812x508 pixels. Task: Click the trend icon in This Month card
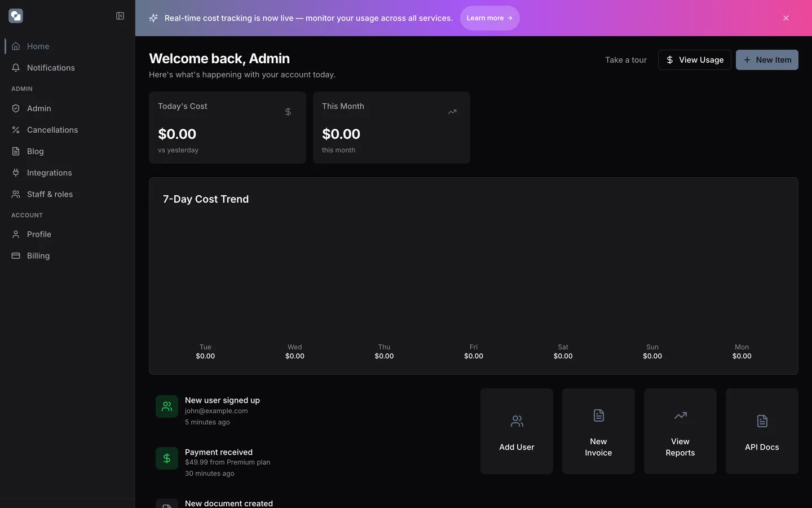pyautogui.click(x=452, y=112)
